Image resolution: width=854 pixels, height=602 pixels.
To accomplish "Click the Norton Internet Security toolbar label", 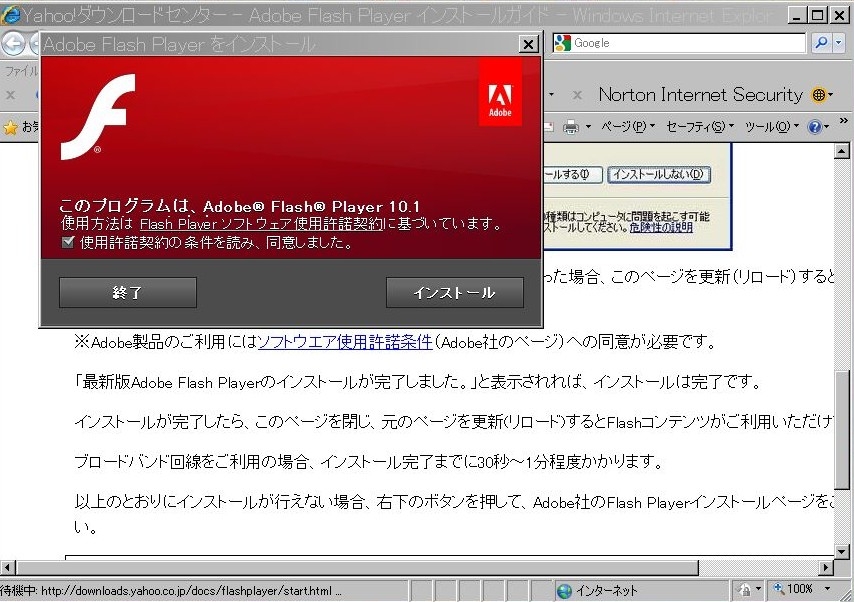I will pos(700,95).
